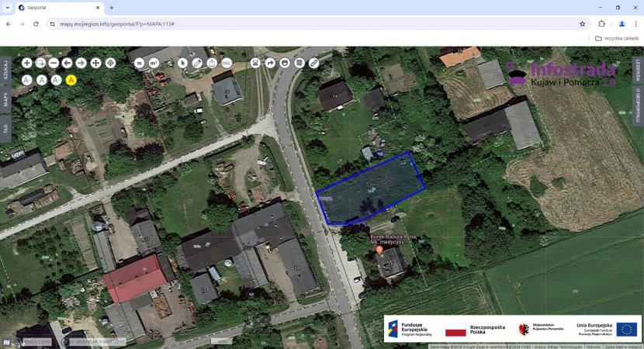Reload the page in browser
The height and width of the screenshot is (349, 644).
pos(36,24)
